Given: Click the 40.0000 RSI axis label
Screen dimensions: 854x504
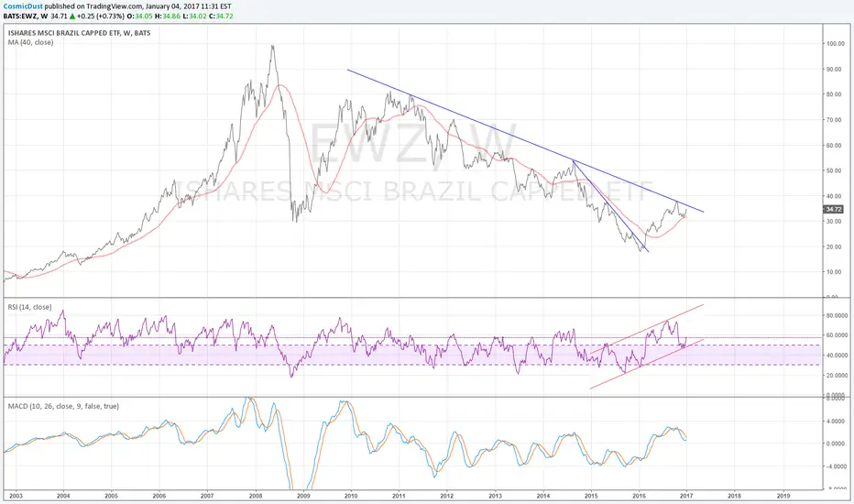Looking at the screenshot, I should 837,356.
